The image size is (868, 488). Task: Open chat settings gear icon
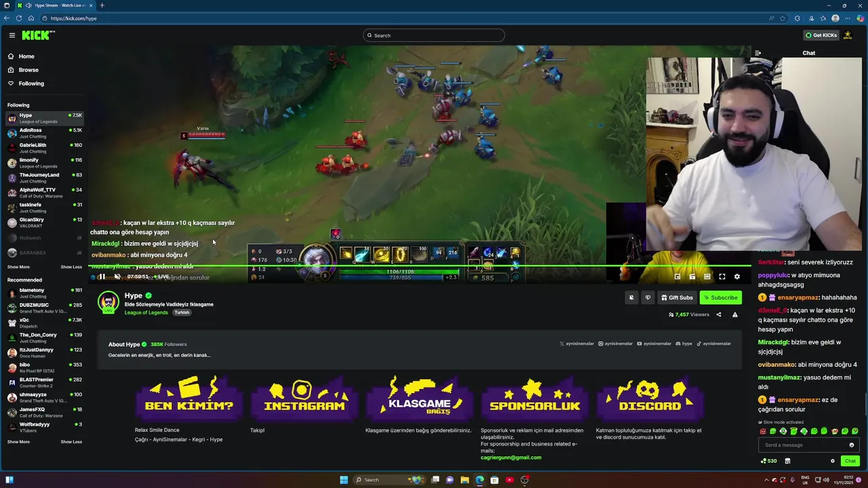pyautogui.click(x=833, y=461)
